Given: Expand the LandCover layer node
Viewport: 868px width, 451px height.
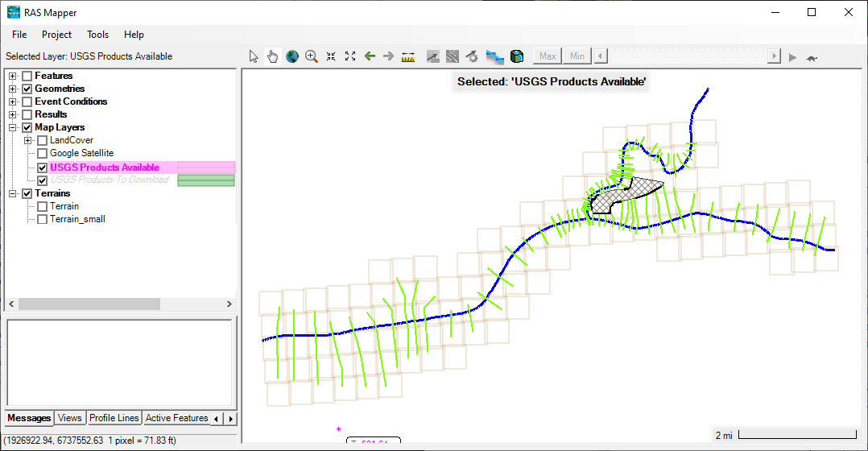Looking at the screenshot, I should tap(28, 140).
